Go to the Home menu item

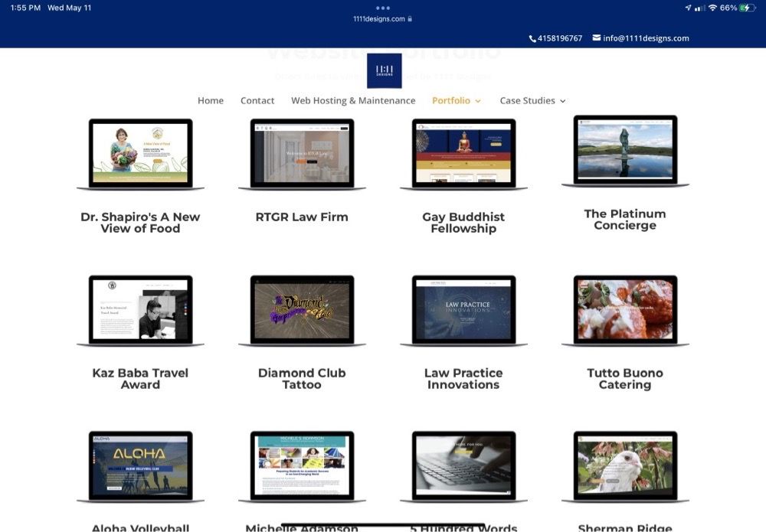click(211, 100)
